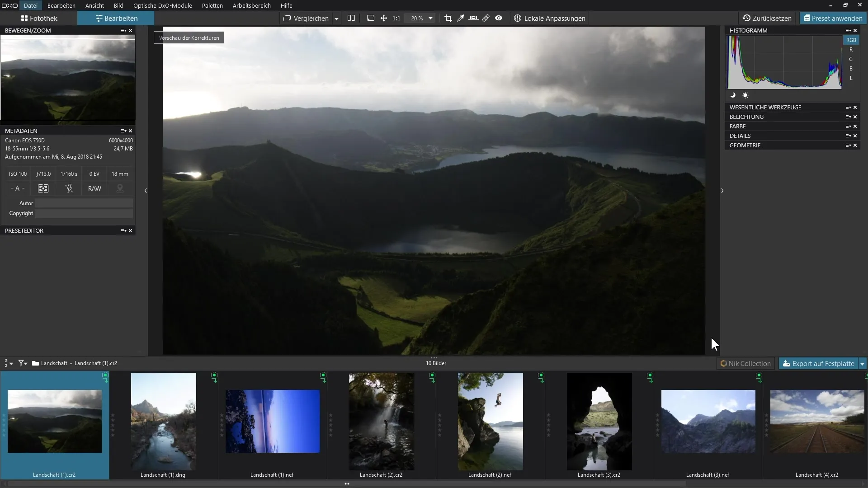Image resolution: width=868 pixels, height=488 pixels.
Task: Toggle shadow clipping moon icon
Action: (733, 95)
